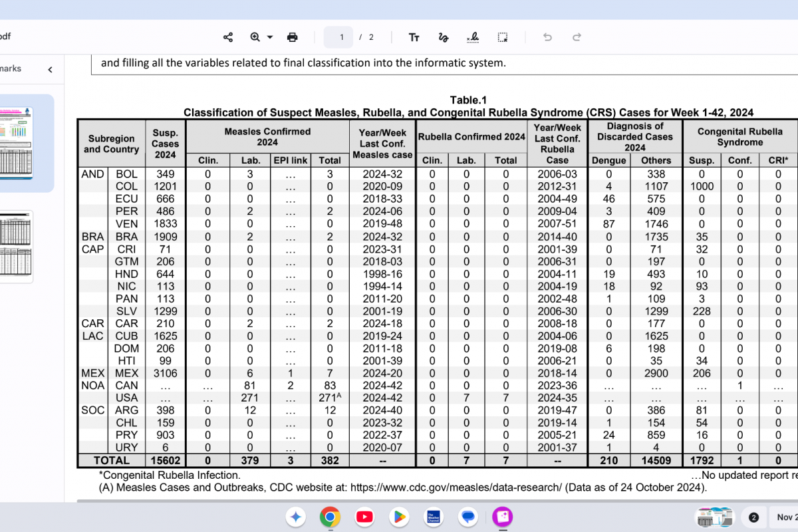Activate the area selection tool
798x532 pixels.
[503, 37]
